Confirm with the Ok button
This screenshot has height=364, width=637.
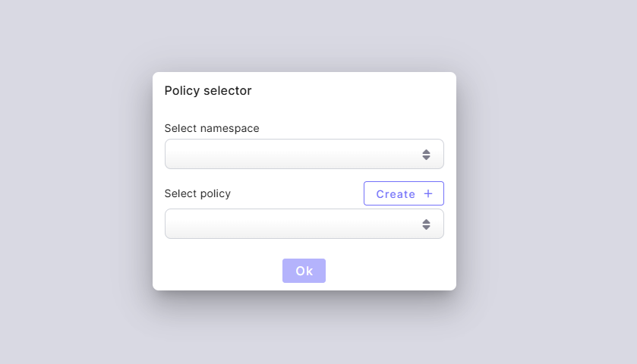click(x=304, y=271)
